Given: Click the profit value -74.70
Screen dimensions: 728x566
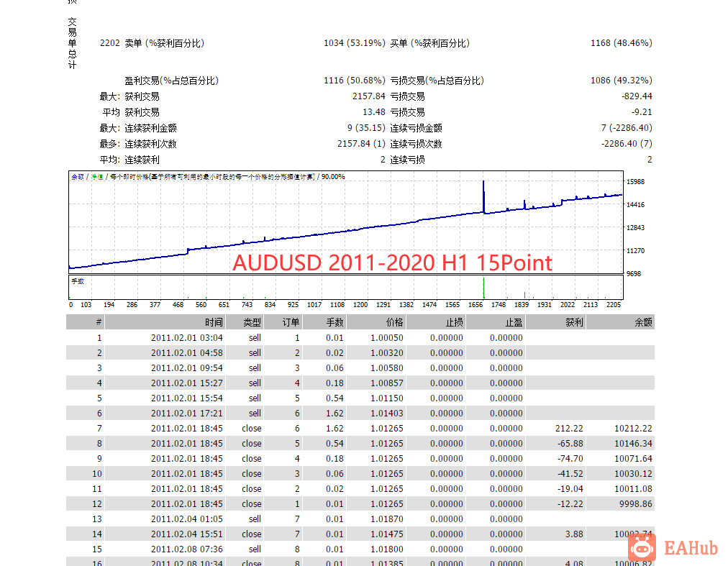Looking at the screenshot, I should coord(570,458).
